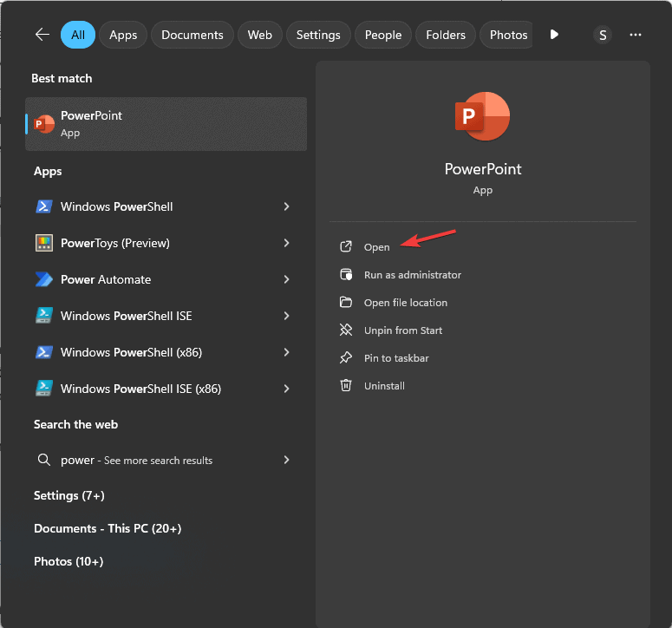Viewport: 672px width, 628px height.
Task: Click power - See more search results
Action: coord(136,460)
